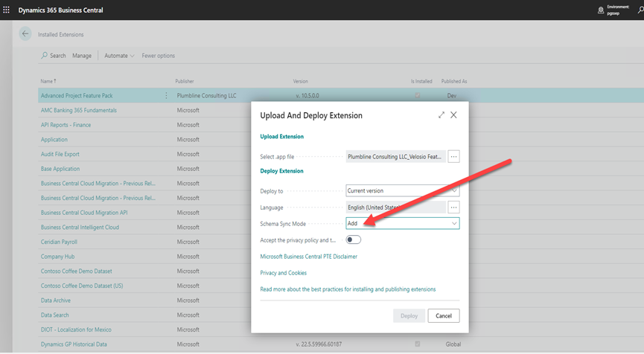The height and width of the screenshot is (354, 644).
Task: Toggle Is Installed checkbox for Dynamics GP Historical Data
Action: (418, 344)
